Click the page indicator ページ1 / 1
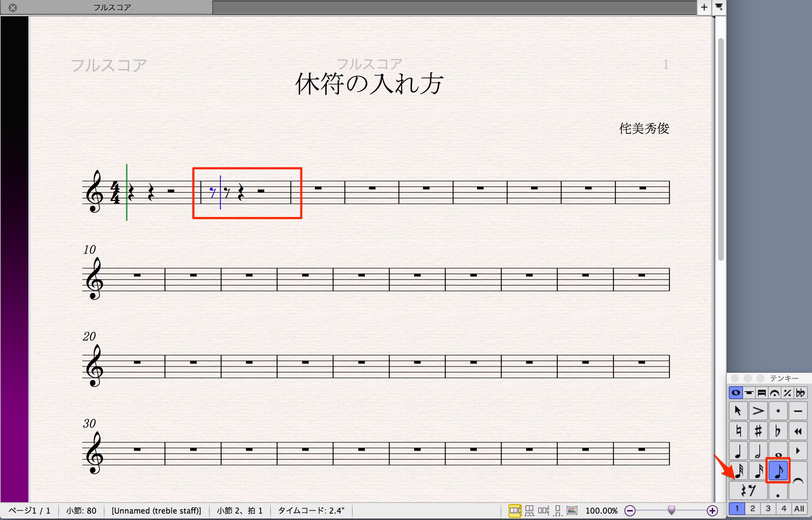 click(29, 511)
